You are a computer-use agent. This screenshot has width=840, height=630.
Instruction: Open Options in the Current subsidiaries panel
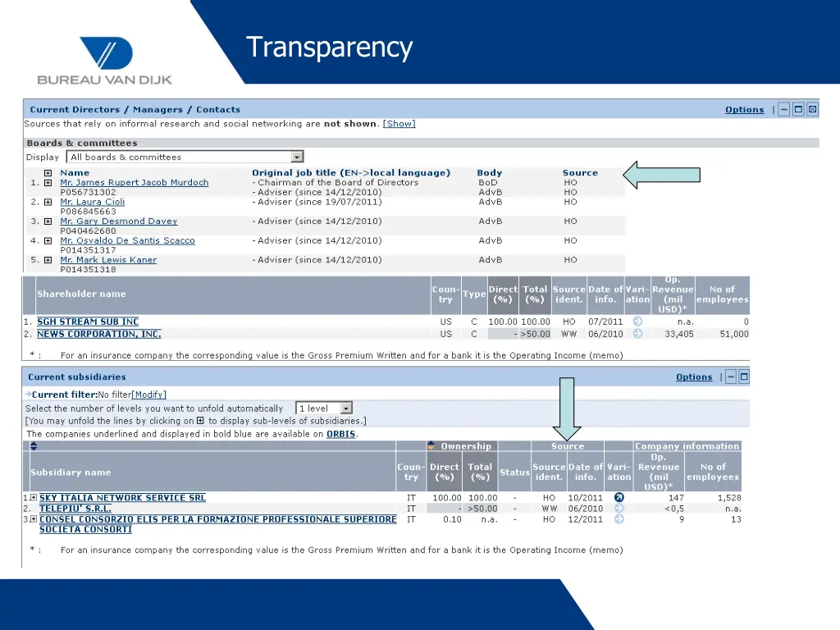coord(694,377)
